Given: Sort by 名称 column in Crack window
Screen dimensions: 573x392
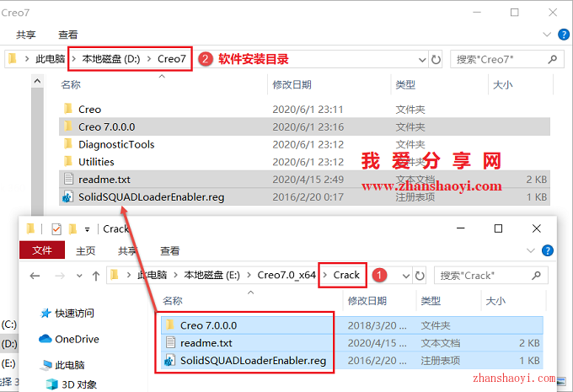Looking at the screenshot, I should pos(173,301).
